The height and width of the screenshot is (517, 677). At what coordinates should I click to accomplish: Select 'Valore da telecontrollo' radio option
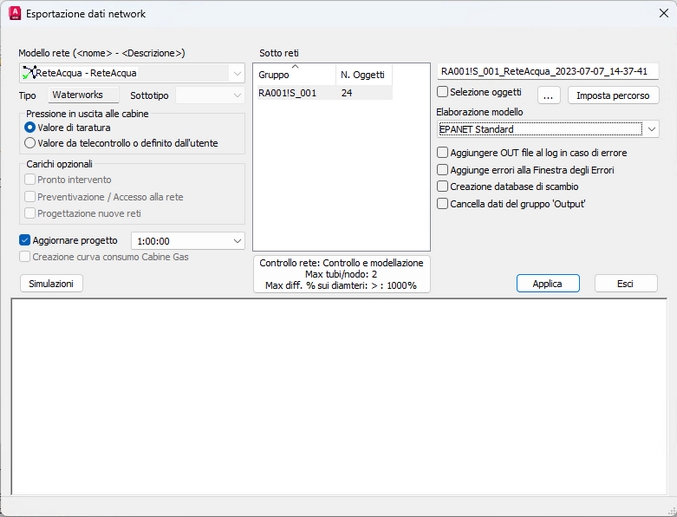[30, 143]
